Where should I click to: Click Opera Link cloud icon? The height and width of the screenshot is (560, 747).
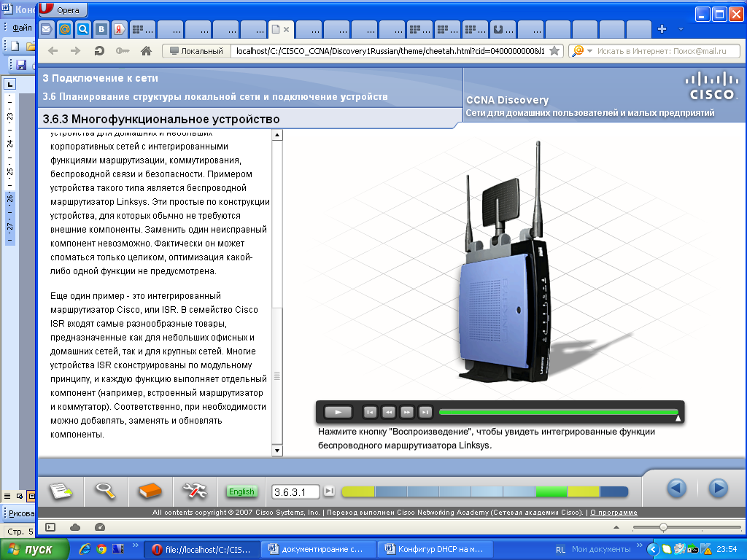75,527
